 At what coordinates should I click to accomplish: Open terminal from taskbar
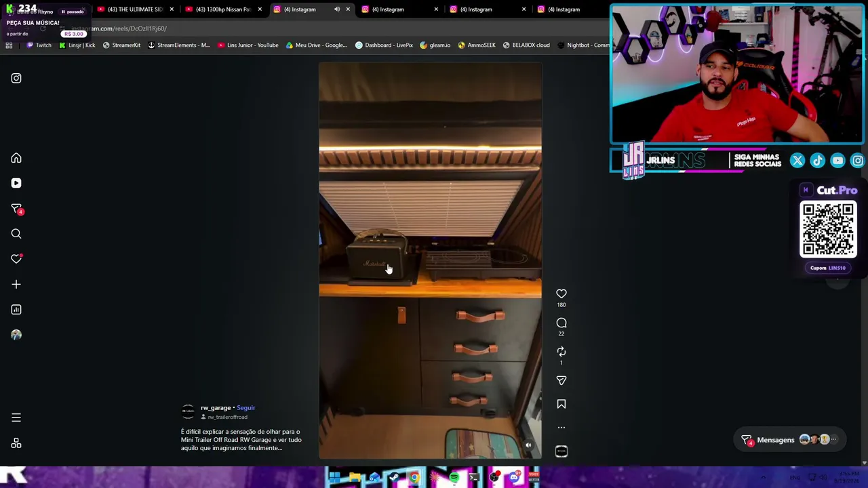(474, 478)
